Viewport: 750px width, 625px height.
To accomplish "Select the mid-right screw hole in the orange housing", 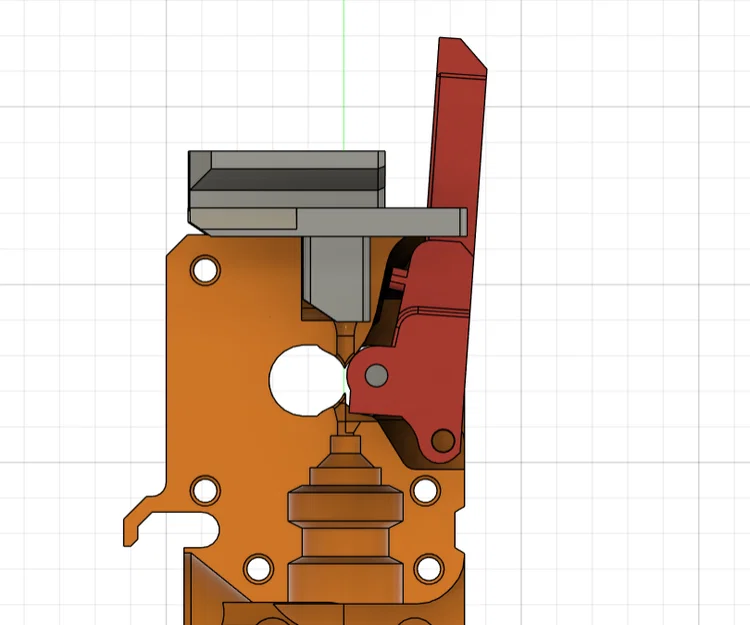I will point(425,491).
